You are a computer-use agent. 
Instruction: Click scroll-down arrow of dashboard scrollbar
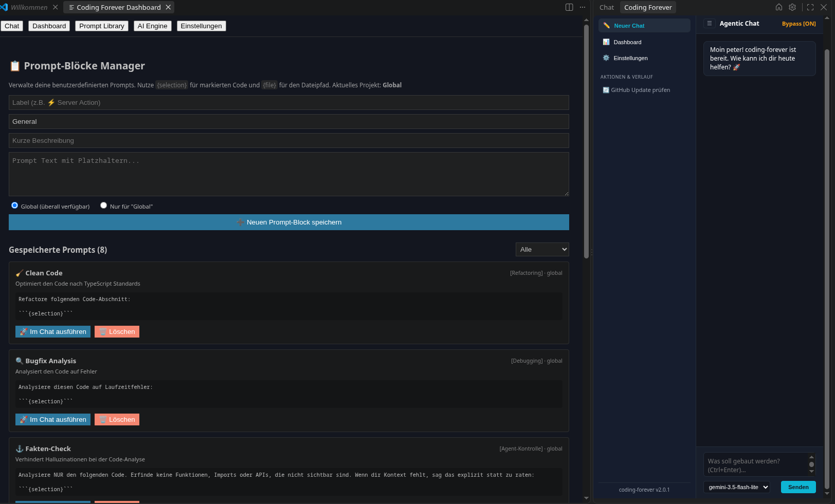pos(586,498)
